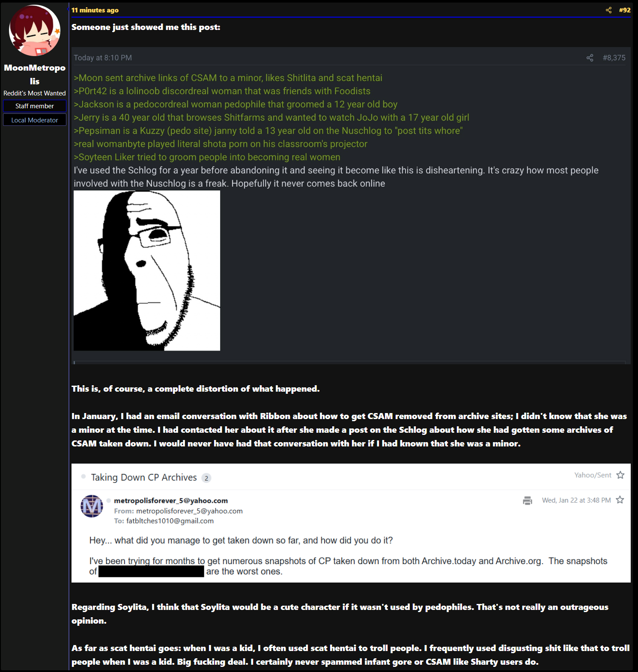Click the Reddit's Most Wanted user title
This screenshot has height=672, width=638.
click(35, 93)
